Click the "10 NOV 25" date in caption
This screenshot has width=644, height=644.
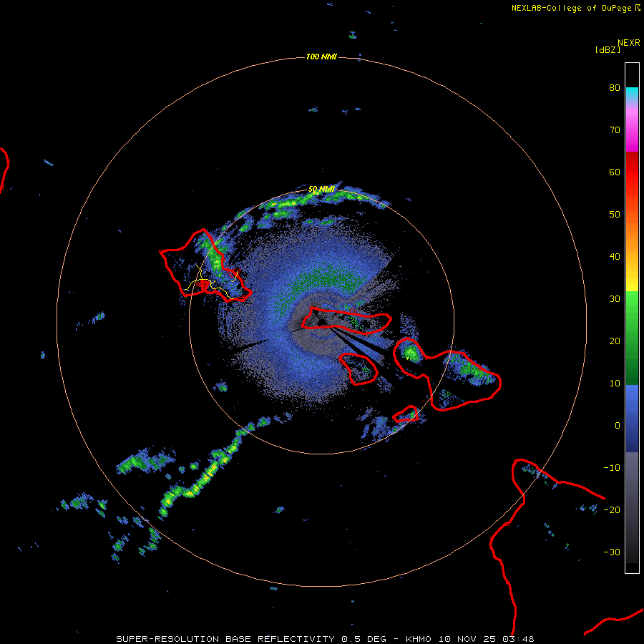[x=468, y=639]
